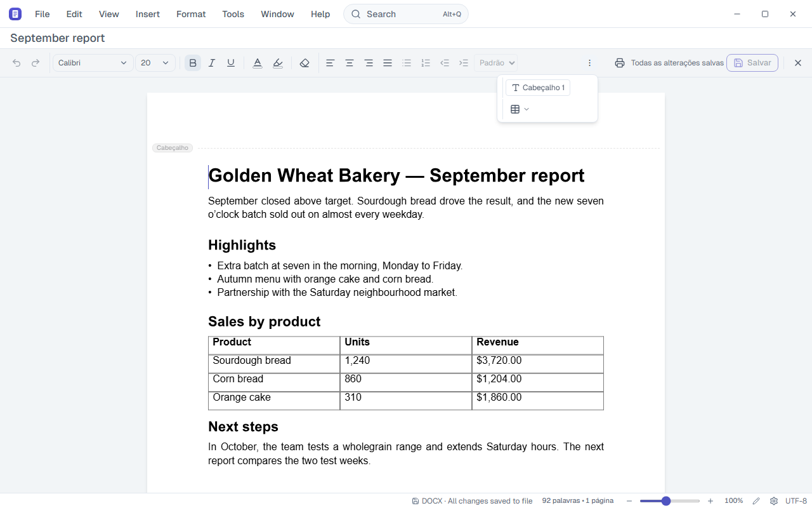Decrease the indent

click(x=445, y=63)
